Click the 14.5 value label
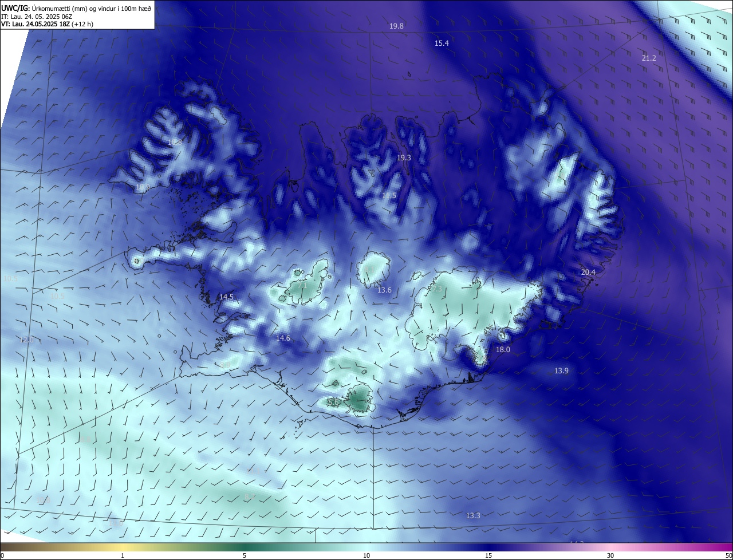This screenshot has height=560, width=733. pyautogui.click(x=226, y=297)
